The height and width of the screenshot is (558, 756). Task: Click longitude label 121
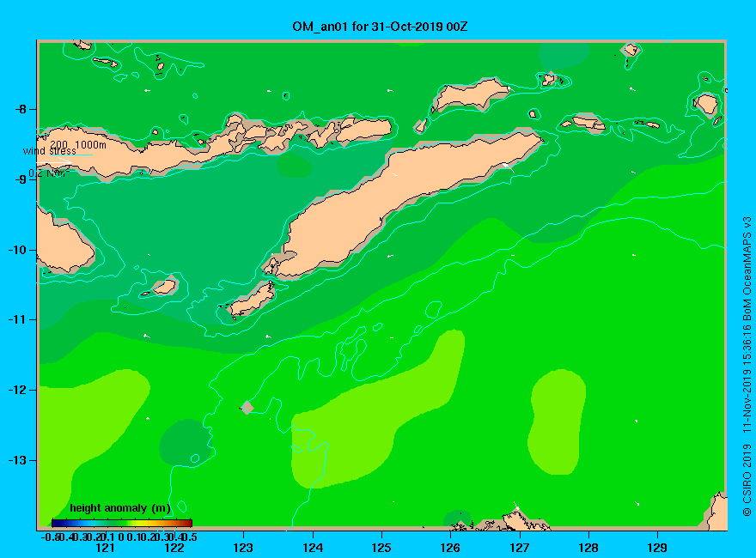click(105, 548)
